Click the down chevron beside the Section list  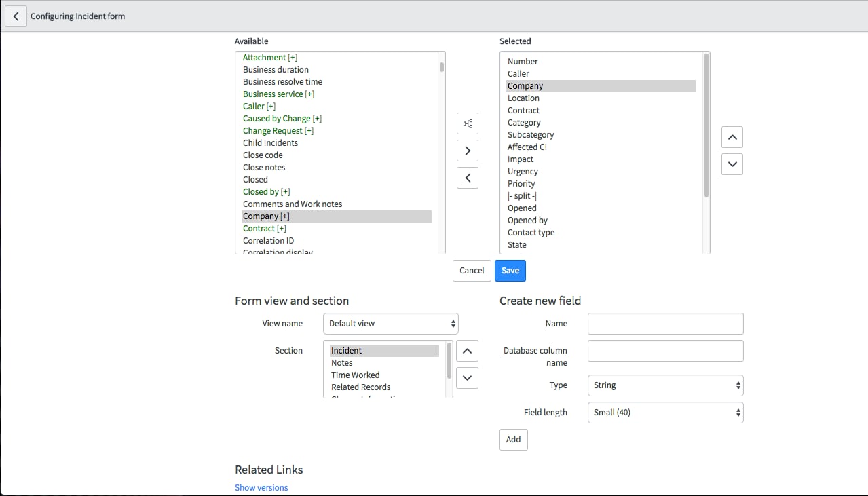coord(467,378)
